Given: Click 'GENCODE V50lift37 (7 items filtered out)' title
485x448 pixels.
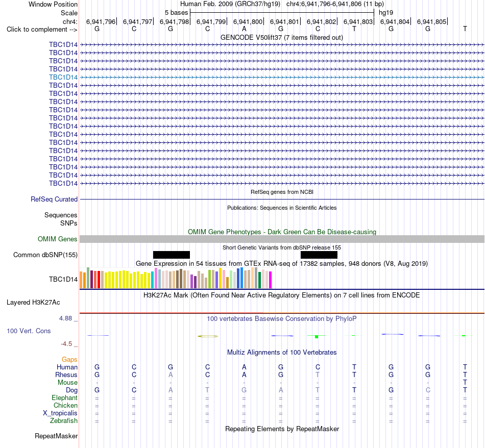Looking at the screenshot, I should pos(282,38).
